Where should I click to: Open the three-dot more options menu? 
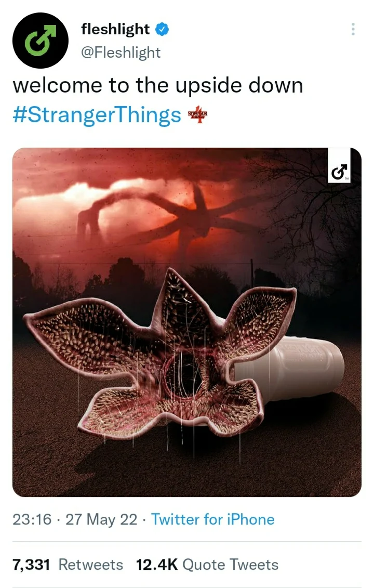tap(353, 29)
